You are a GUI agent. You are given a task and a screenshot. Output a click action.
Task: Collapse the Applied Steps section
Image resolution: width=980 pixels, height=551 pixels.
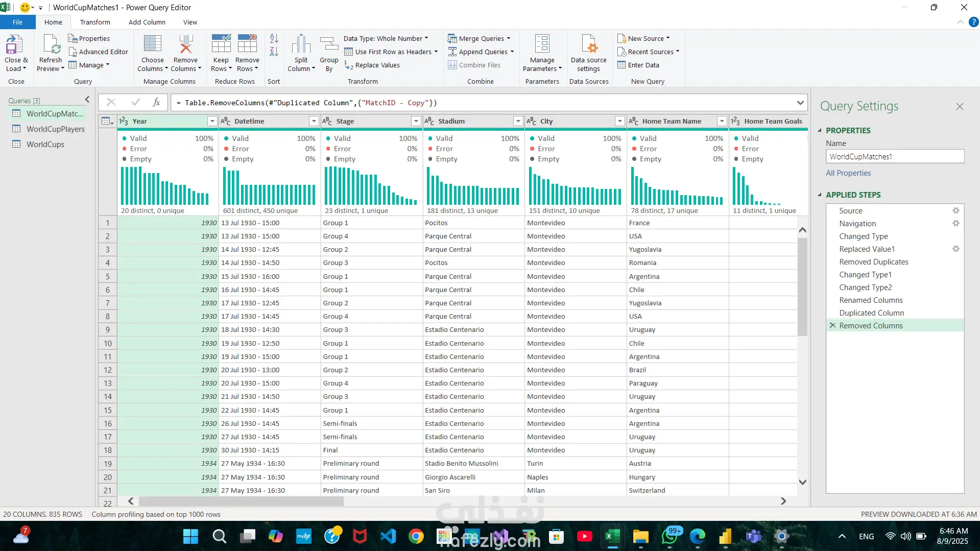click(820, 195)
